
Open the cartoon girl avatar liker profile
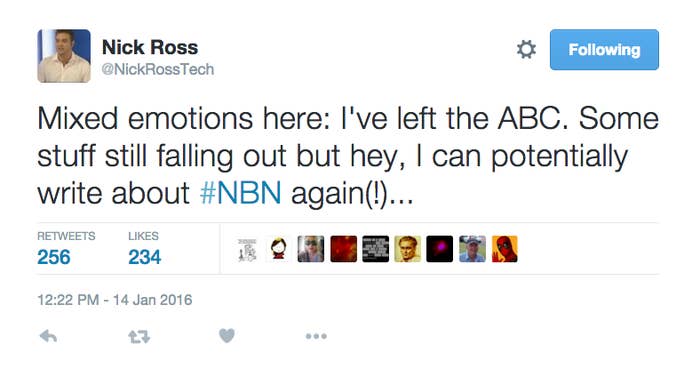click(x=279, y=249)
